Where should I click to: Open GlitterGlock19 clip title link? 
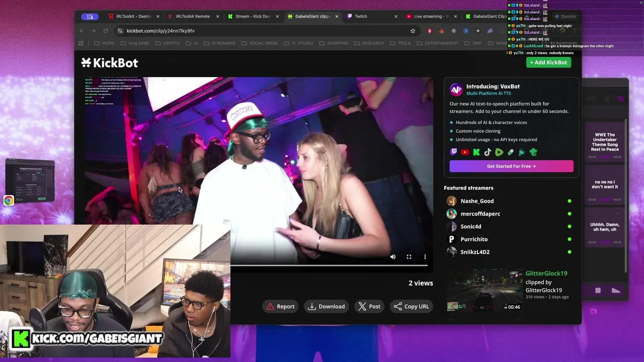[546, 274]
